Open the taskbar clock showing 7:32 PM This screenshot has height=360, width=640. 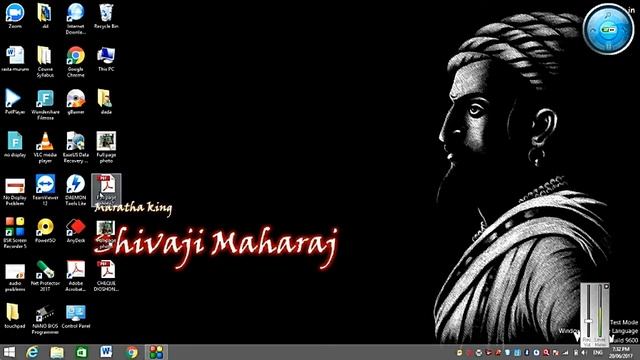(x=620, y=353)
